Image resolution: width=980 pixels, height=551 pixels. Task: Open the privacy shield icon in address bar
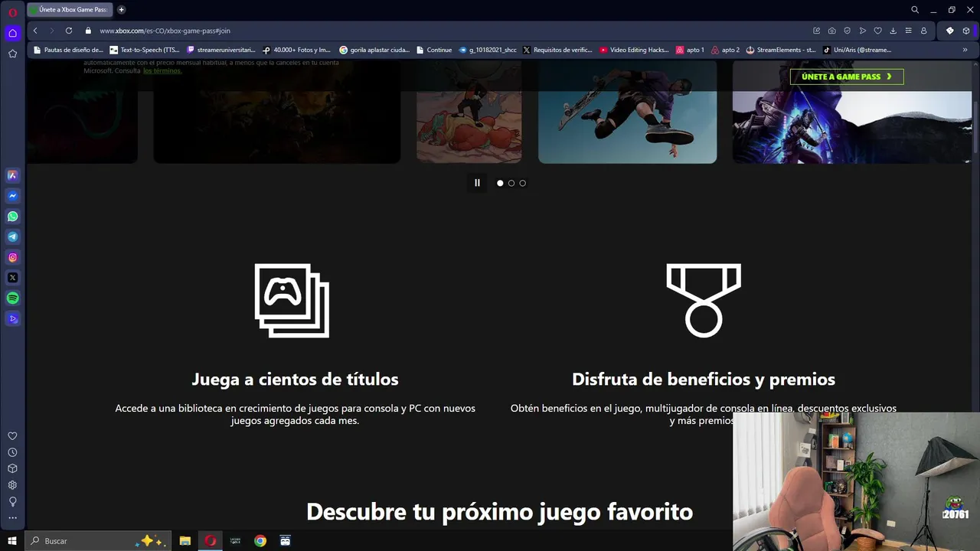pyautogui.click(x=848, y=31)
